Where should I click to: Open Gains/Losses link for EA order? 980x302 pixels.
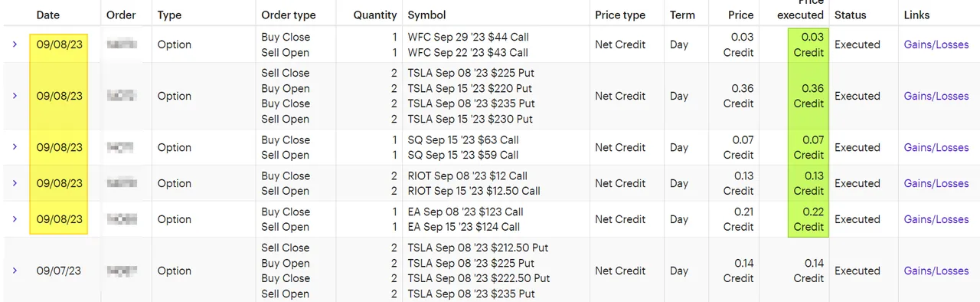[x=936, y=219]
